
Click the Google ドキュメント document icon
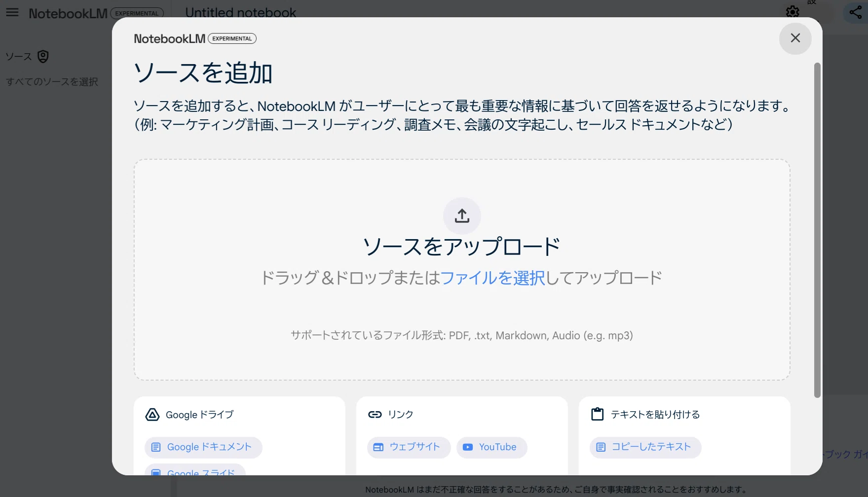(x=156, y=447)
